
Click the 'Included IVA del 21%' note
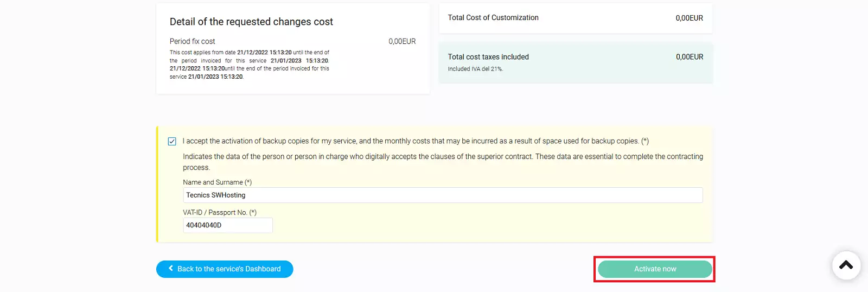tap(475, 69)
